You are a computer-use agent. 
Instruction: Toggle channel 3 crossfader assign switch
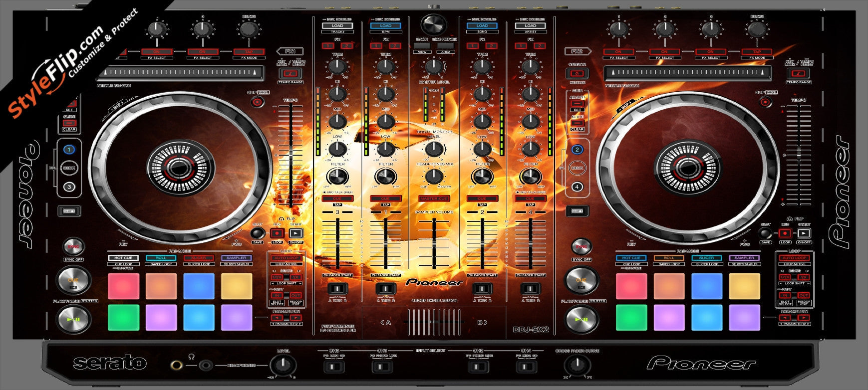pos(337,288)
